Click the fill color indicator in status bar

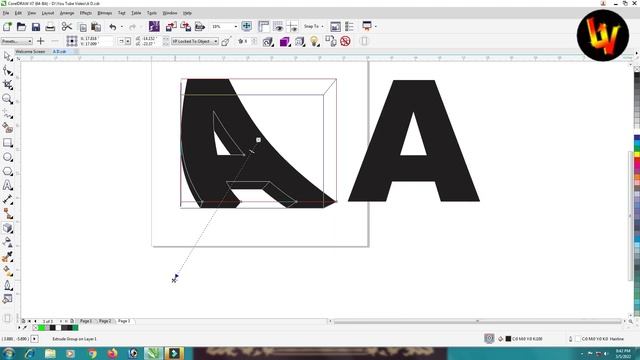click(508, 339)
